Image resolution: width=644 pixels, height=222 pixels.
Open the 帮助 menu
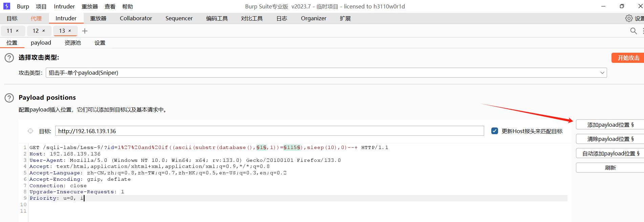[x=128, y=6]
